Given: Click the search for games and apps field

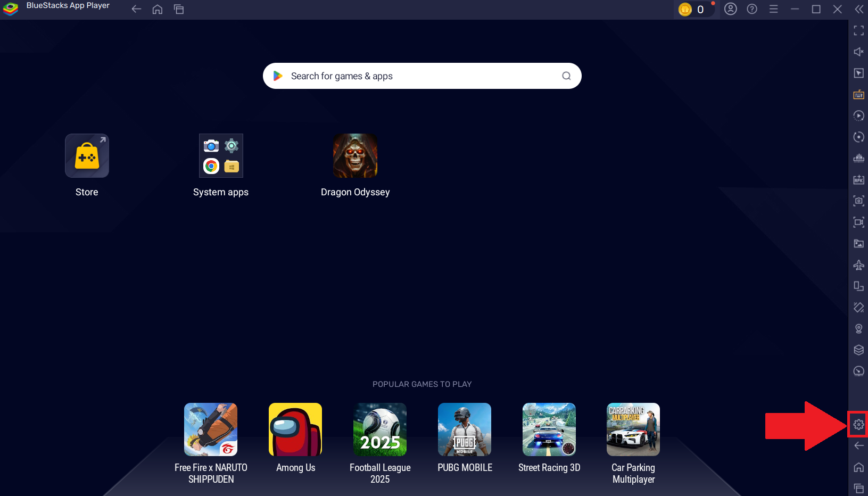Looking at the screenshot, I should coord(422,76).
